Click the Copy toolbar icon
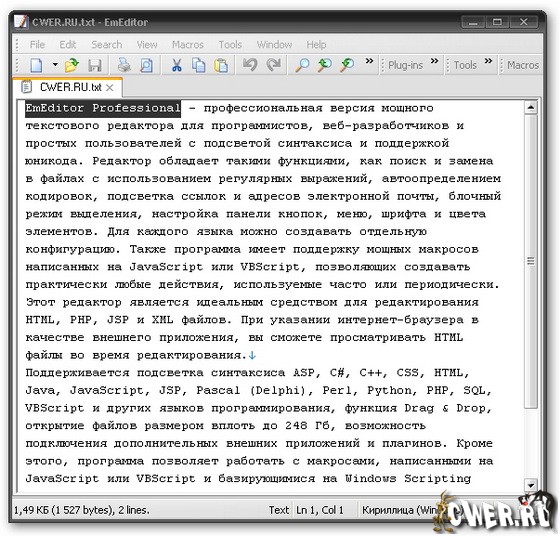 pyautogui.click(x=199, y=65)
